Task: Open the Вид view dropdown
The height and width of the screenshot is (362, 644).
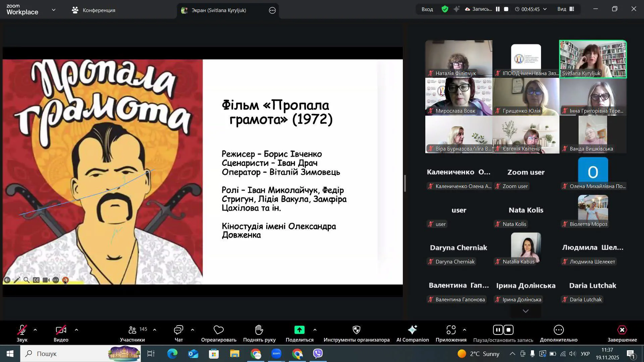Action: pyautogui.click(x=566, y=9)
